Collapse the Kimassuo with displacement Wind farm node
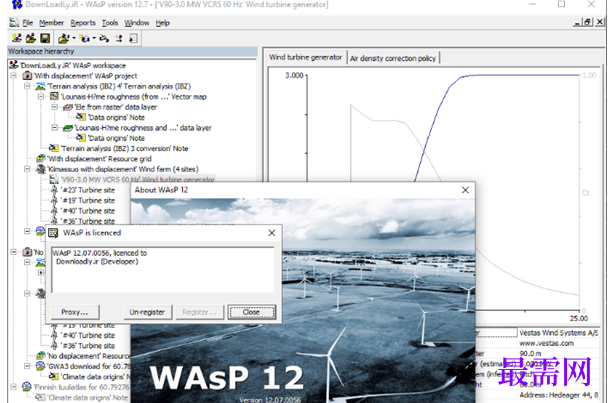610x403 pixels. click(x=27, y=169)
